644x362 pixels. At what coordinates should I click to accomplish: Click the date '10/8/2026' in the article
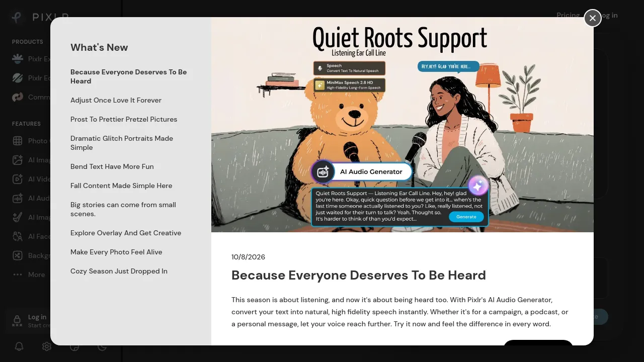tap(248, 257)
